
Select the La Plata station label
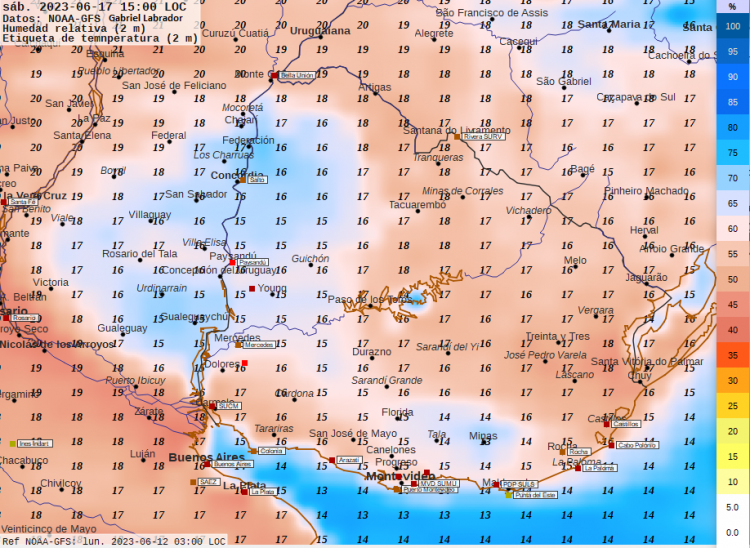click(x=263, y=492)
